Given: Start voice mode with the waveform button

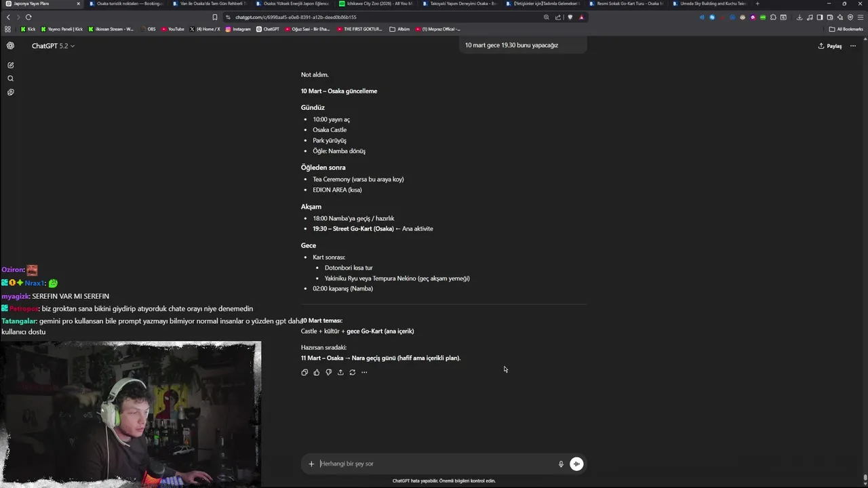Looking at the screenshot, I should coord(576,464).
